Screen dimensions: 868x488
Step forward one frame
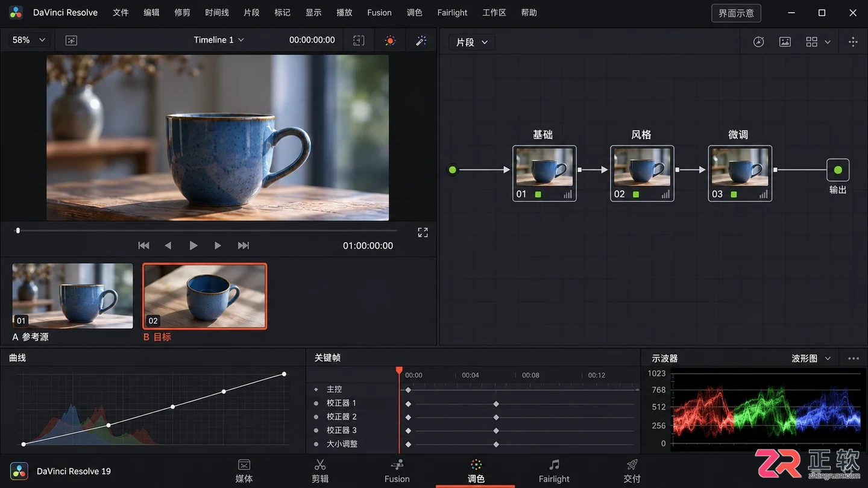[x=218, y=245]
